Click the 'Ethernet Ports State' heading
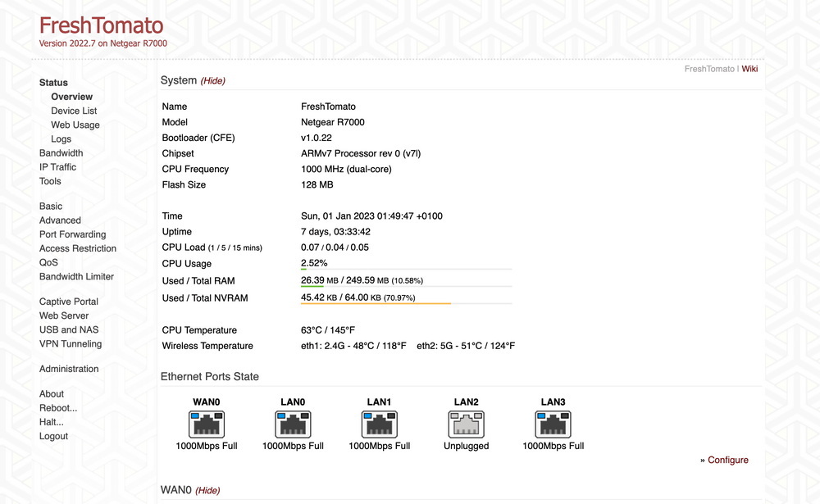The image size is (820, 504). pos(210,377)
